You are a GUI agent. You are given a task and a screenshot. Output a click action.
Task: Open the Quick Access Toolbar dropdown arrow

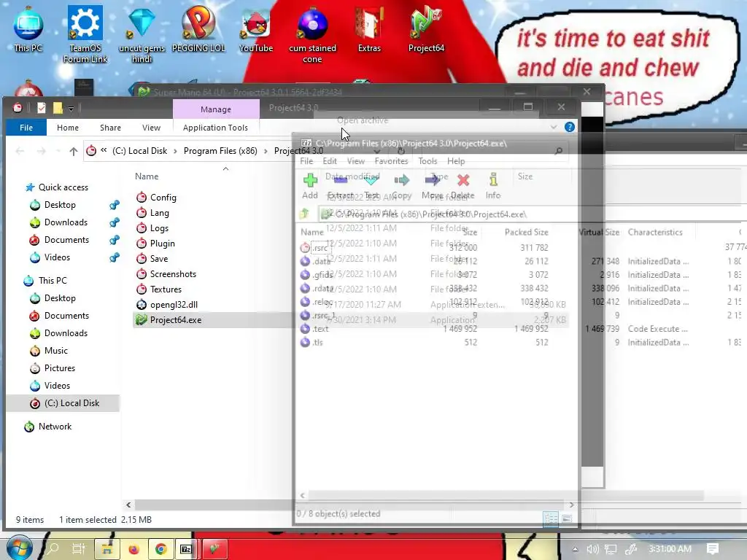point(71,109)
